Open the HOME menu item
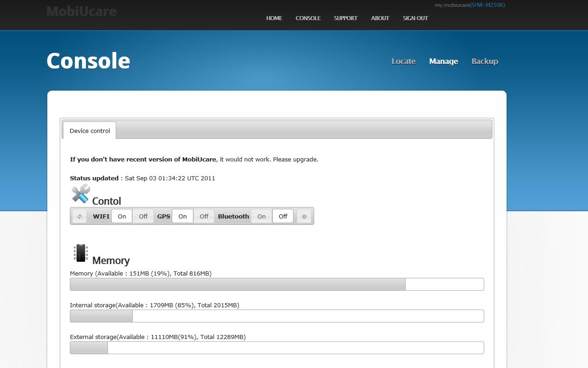Viewport: 588px width, 368px height. pos(274,18)
